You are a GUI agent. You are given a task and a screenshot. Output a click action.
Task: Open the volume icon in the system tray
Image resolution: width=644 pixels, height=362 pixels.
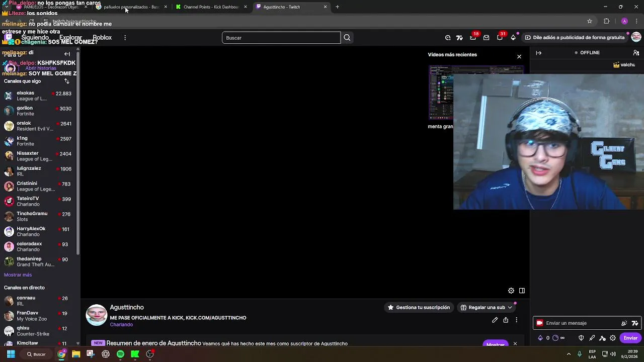tap(613, 354)
